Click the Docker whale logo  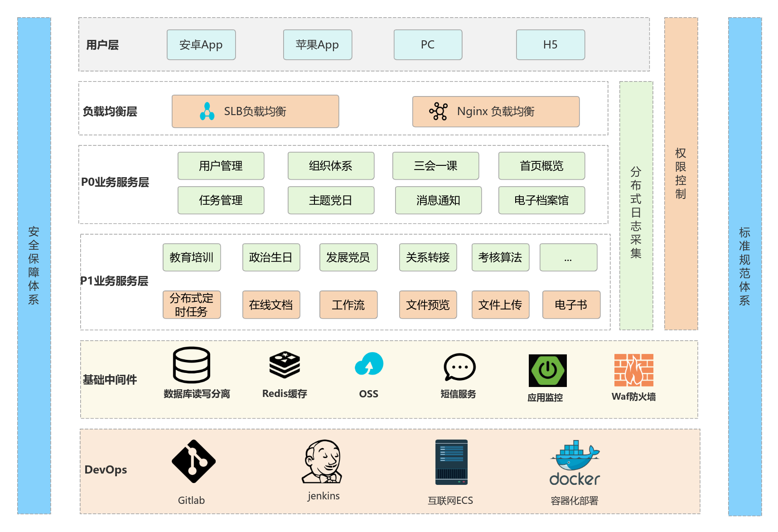coord(575,463)
